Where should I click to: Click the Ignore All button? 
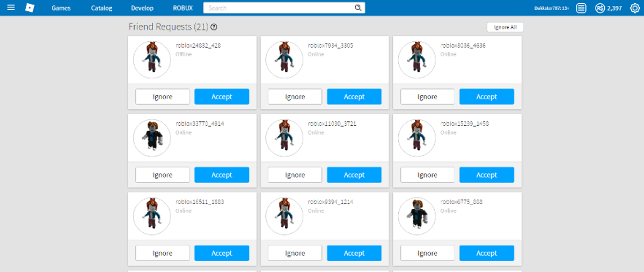pos(505,27)
